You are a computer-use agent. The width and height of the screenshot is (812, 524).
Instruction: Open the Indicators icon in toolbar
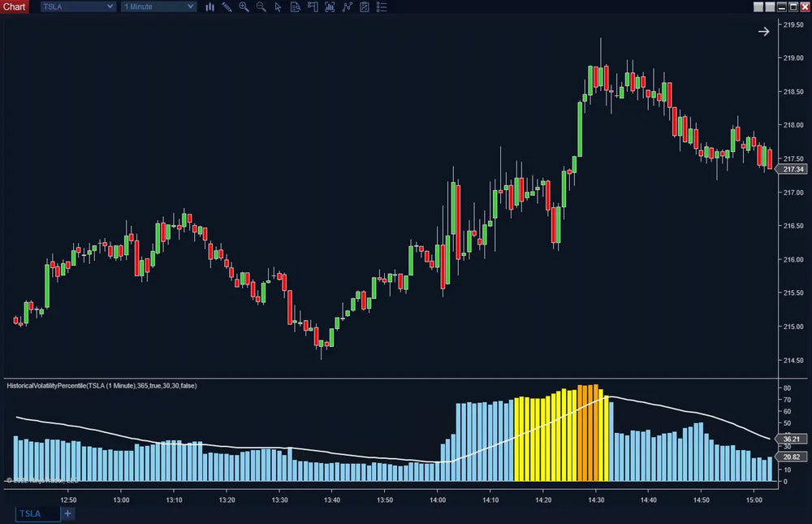pyautogui.click(x=330, y=6)
